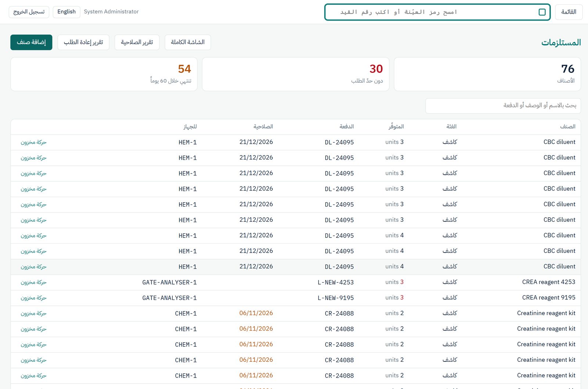Click the الفئة column header
Viewport: 588px width, 389px height.
pyautogui.click(x=451, y=126)
